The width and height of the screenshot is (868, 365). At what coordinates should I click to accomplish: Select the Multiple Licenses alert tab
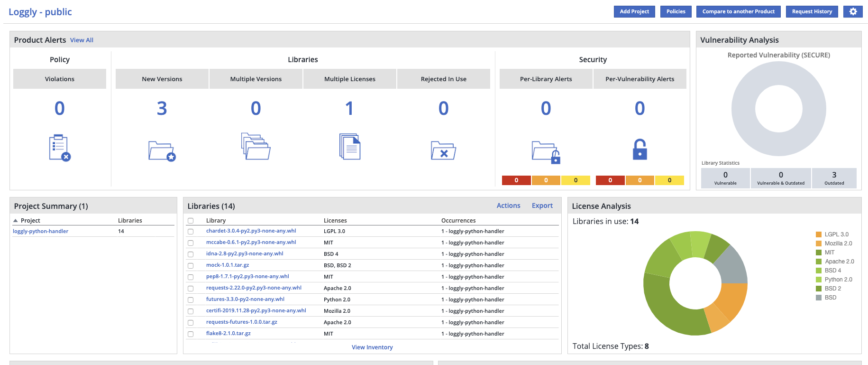tap(350, 79)
